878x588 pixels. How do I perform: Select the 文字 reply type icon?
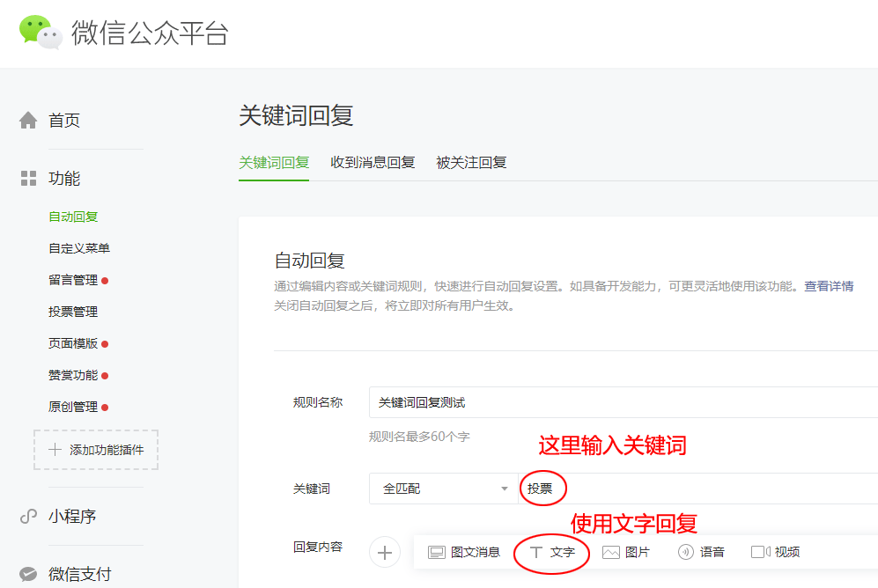(x=552, y=551)
